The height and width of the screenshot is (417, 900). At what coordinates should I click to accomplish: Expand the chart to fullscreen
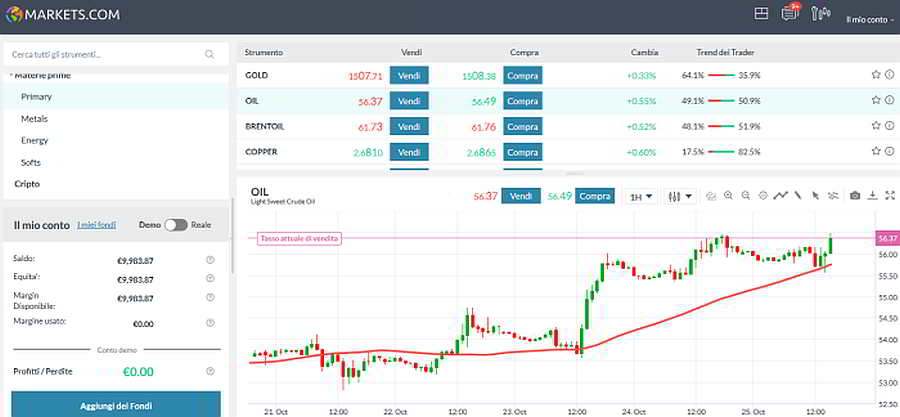(x=890, y=196)
